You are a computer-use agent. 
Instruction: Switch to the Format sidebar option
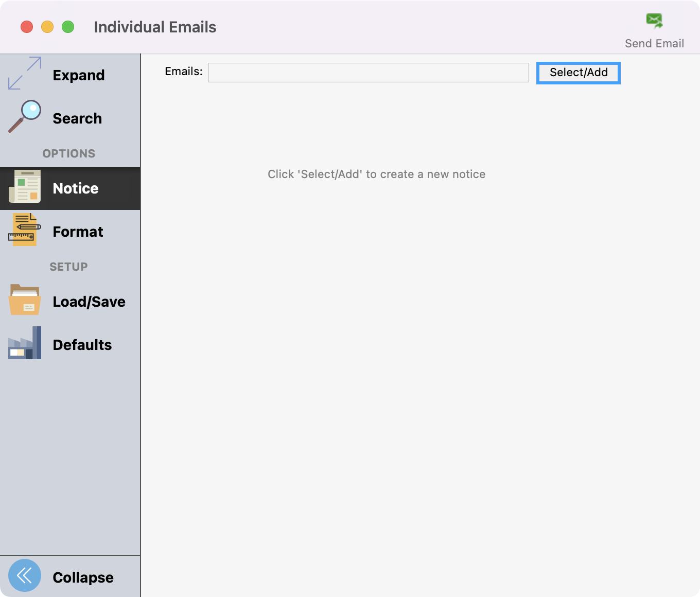78,232
